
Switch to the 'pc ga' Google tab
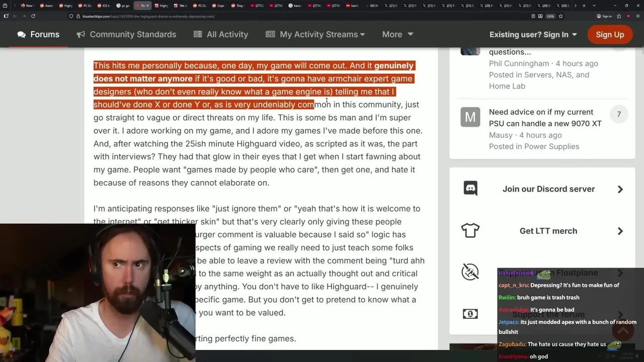coord(123,6)
